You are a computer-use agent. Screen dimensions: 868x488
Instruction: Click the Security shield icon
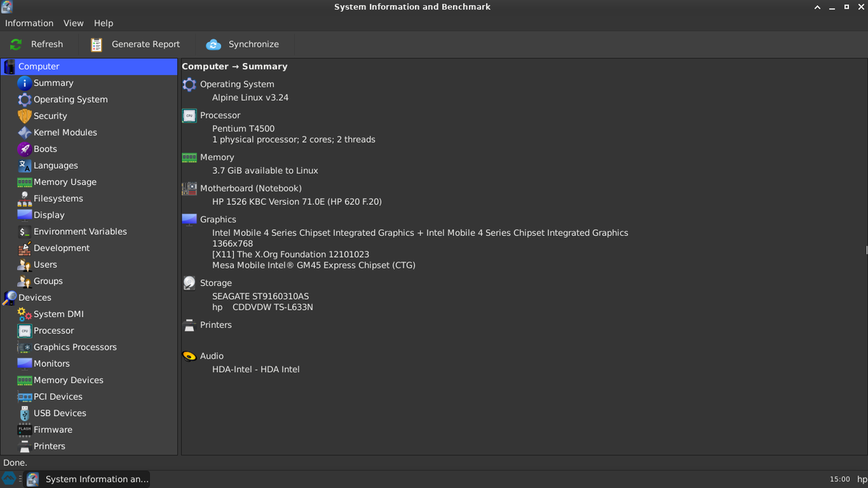coord(24,116)
